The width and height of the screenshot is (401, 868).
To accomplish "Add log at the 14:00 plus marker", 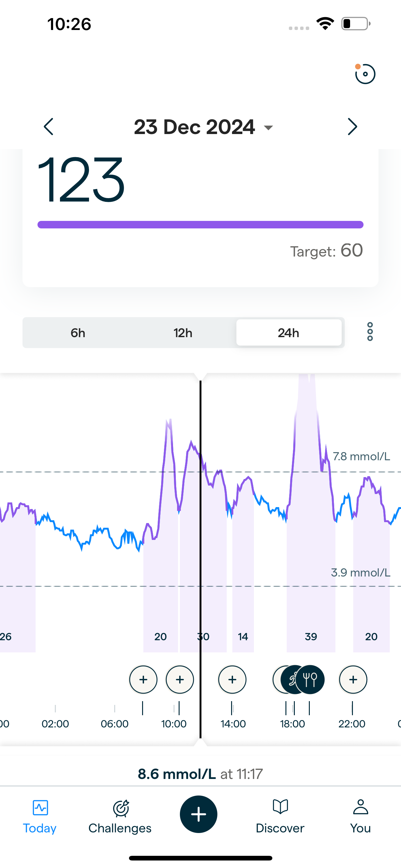I will (x=232, y=680).
